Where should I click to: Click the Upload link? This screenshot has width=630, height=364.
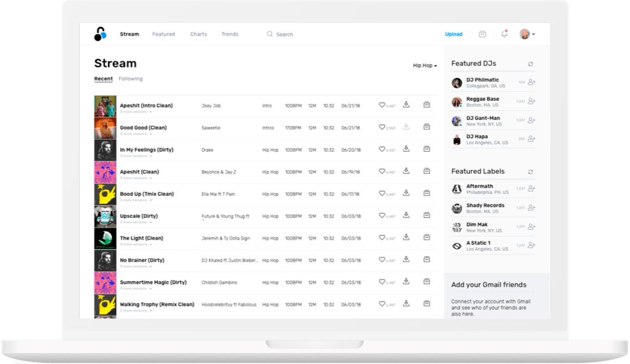click(453, 34)
